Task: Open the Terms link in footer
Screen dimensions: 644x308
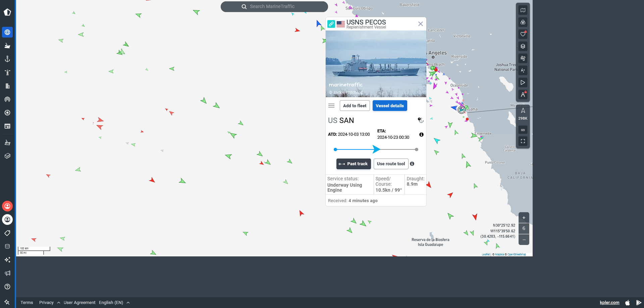Action: (x=27, y=302)
